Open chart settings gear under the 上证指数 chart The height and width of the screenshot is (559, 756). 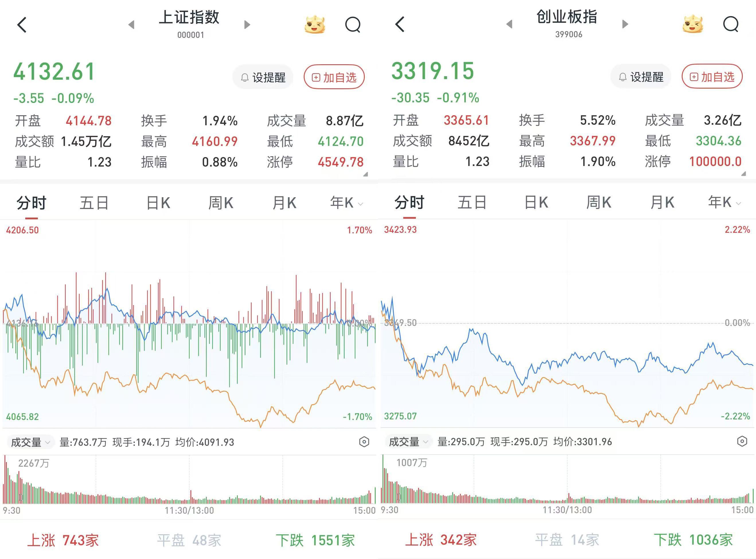(364, 441)
